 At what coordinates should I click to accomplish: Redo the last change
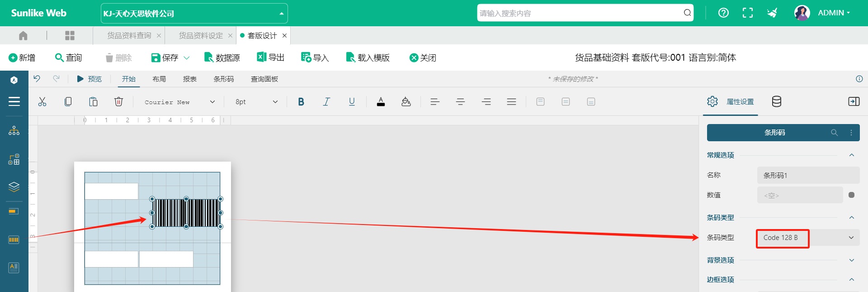coord(56,78)
